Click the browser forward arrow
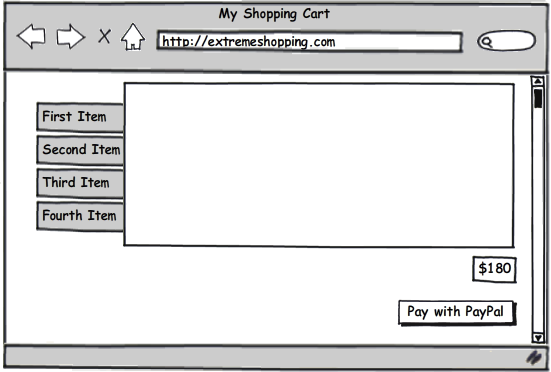551x372 pixels. (x=71, y=36)
